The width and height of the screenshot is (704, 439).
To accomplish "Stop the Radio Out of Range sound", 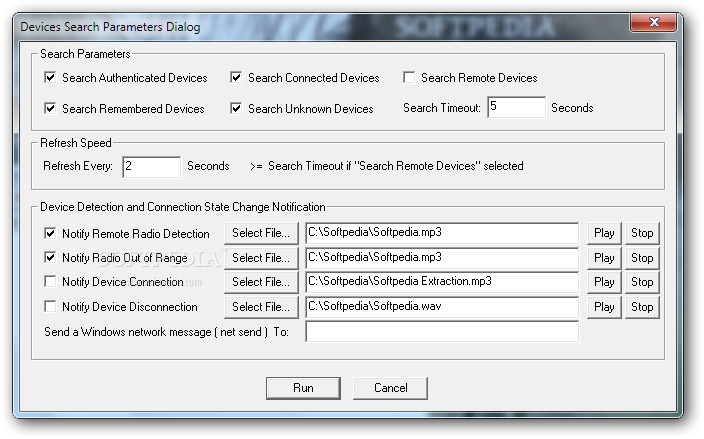I will [x=642, y=258].
